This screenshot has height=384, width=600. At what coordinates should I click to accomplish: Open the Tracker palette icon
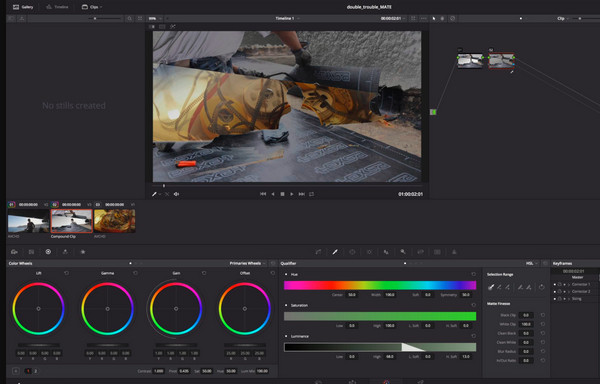[369, 252]
